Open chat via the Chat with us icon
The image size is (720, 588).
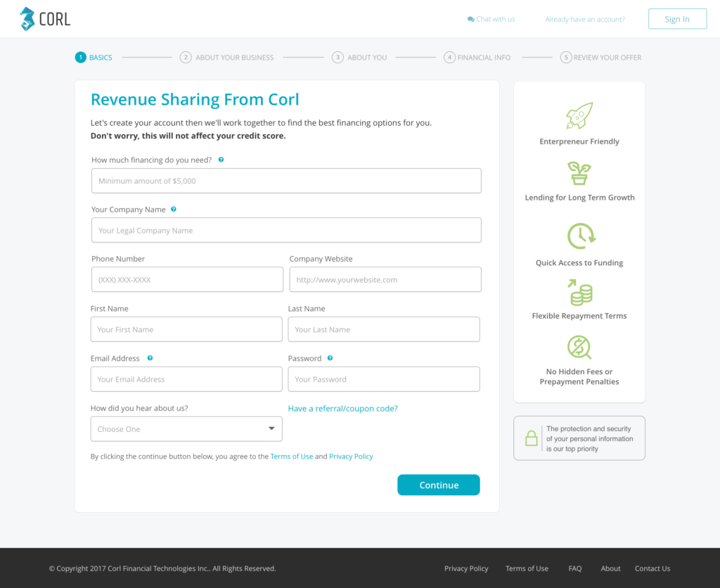468,19
